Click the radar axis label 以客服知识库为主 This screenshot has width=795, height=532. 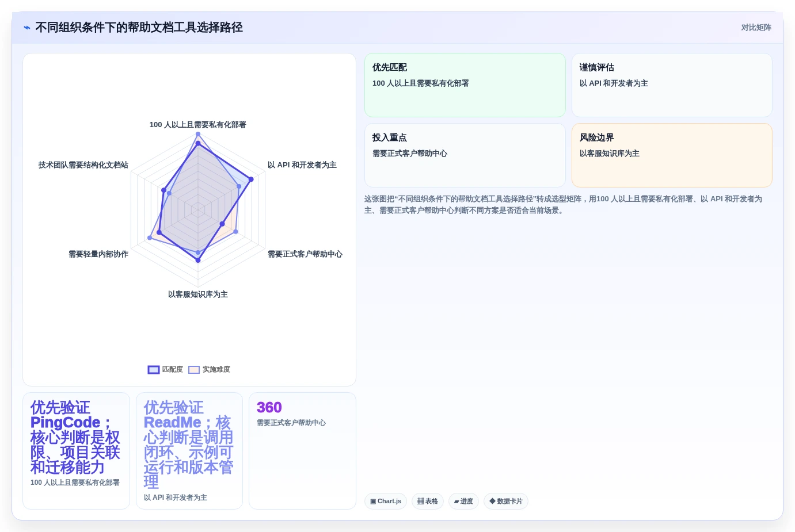[x=198, y=294]
